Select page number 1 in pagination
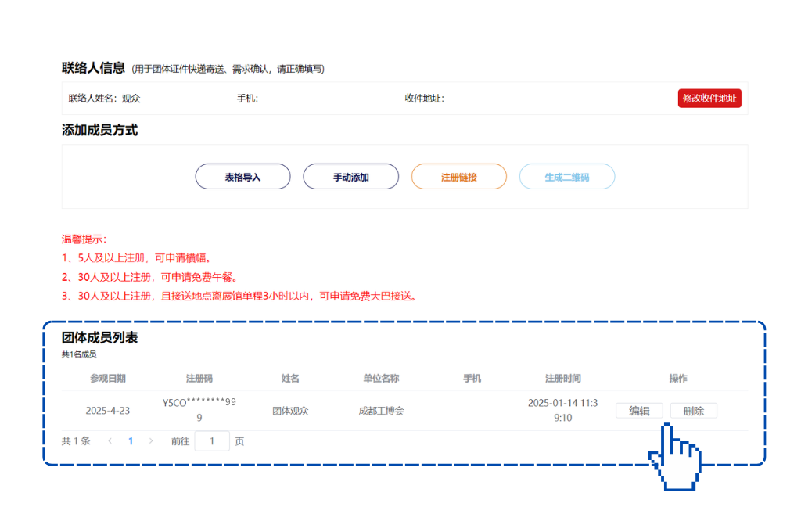This screenshot has width=801, height=532. (131, 441)
